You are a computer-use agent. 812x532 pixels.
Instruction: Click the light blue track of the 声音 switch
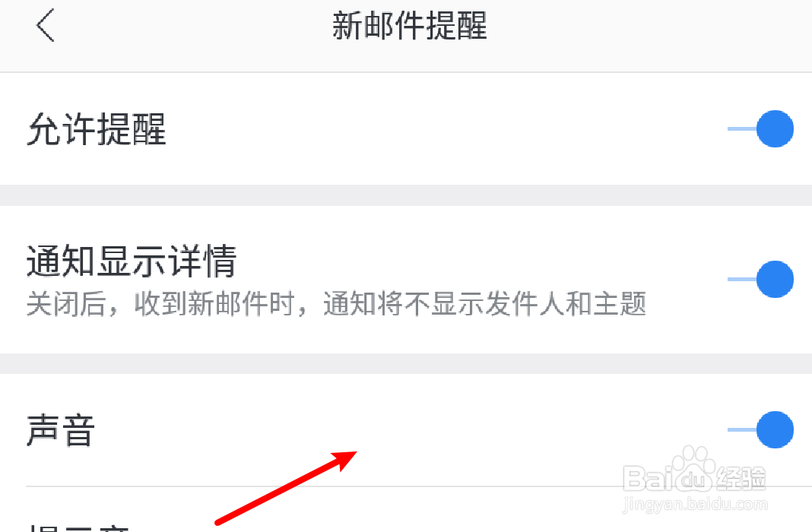tap(741, 429)
